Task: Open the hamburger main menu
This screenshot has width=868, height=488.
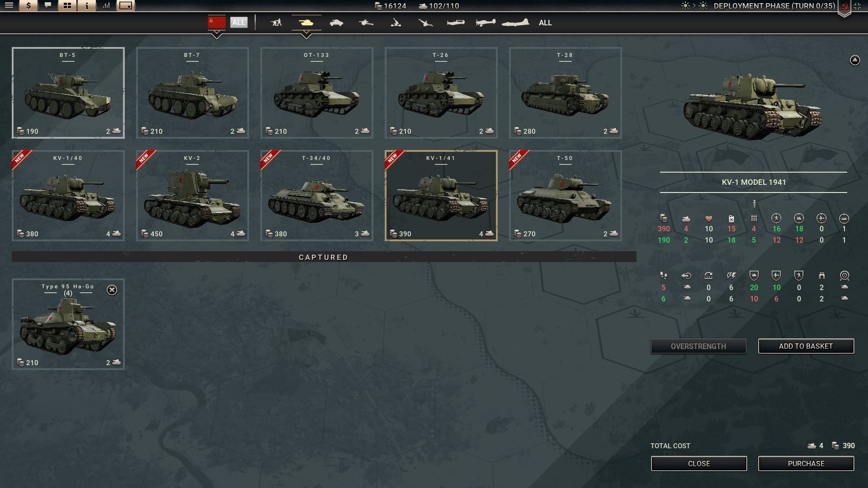Action: click(9, 6)
